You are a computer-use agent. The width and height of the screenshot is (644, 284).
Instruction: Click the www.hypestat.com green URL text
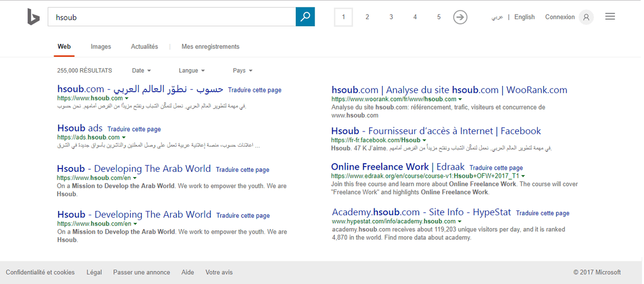pos(394,221)
